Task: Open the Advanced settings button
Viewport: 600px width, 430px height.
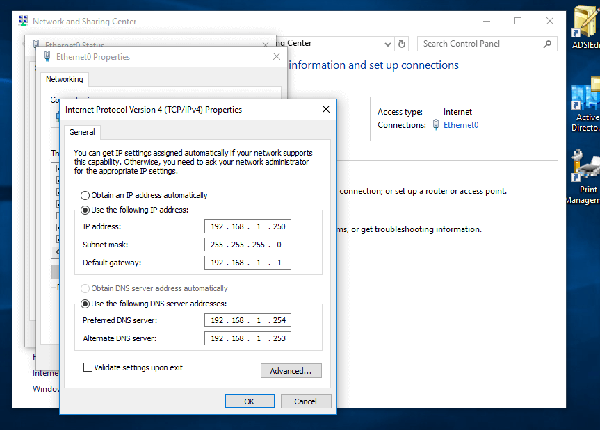Action: point(291,371)
